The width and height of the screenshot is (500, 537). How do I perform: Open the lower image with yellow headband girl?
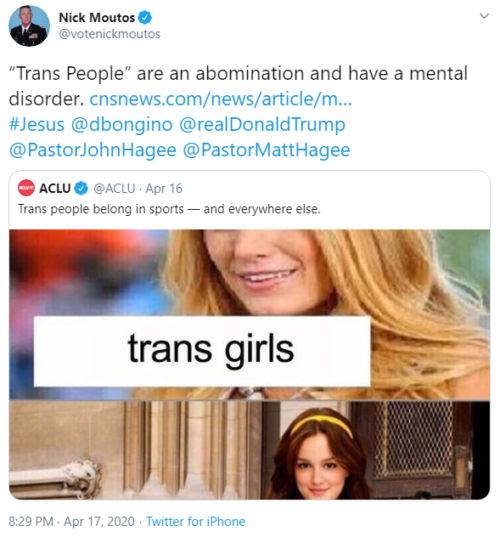click(x=250, y=450)
